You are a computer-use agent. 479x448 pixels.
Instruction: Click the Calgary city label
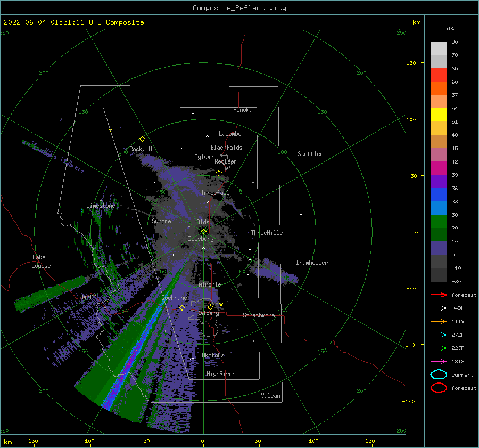tap(208, 313)
